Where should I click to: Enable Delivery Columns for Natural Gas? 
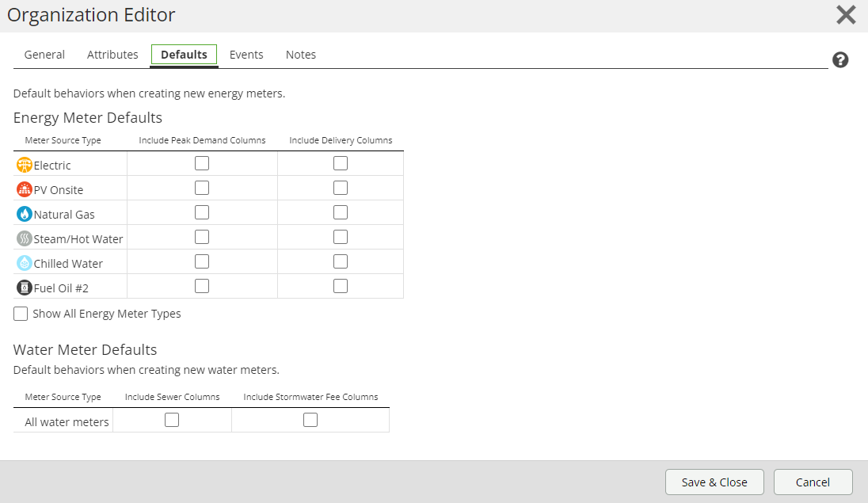coord(341,212)
